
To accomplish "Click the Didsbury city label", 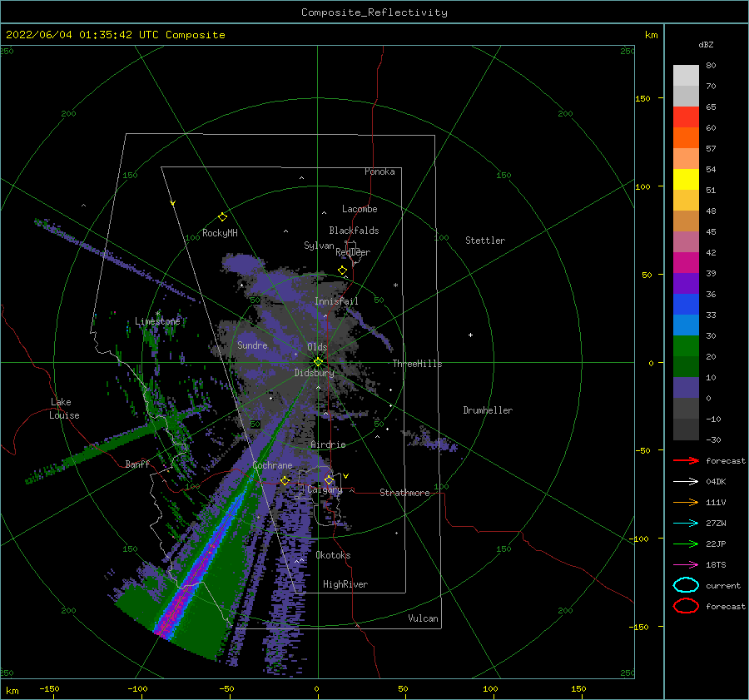I will [315, 373].
